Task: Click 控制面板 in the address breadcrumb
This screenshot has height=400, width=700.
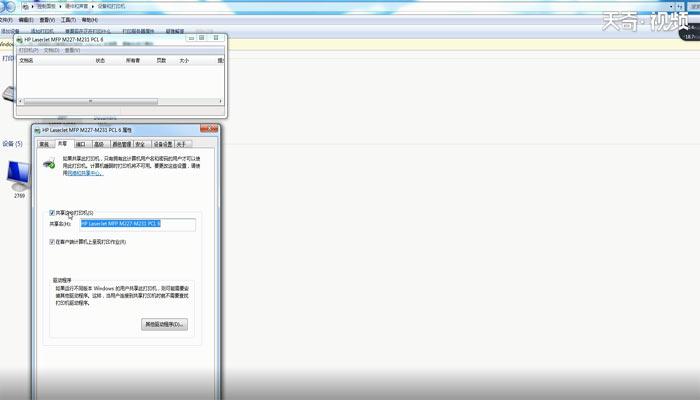Action: tap(46, 7)
